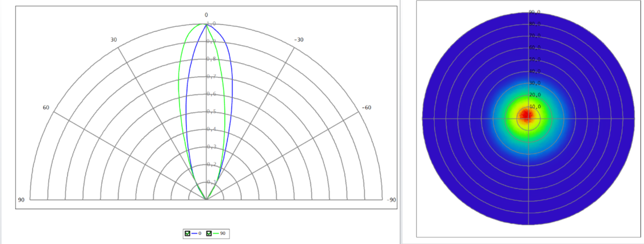The image size is (644, 244).
Task: Click the 0,8 radial scale label
Action: (211, 59)
